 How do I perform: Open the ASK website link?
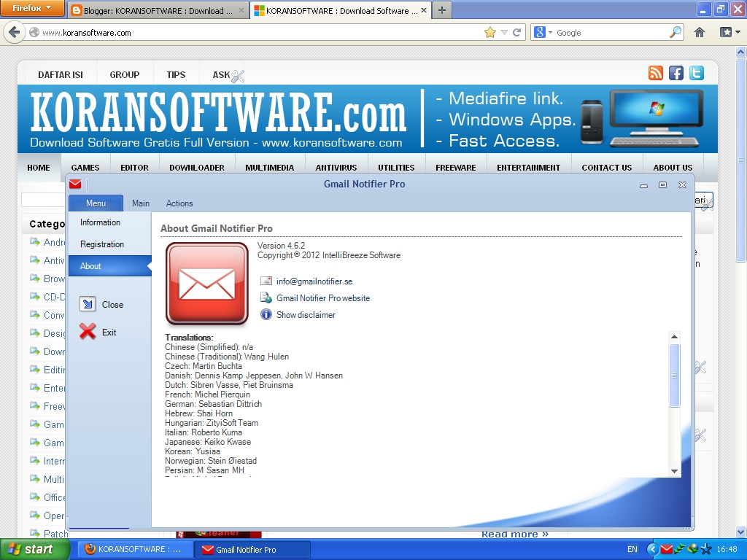[221, 75]
